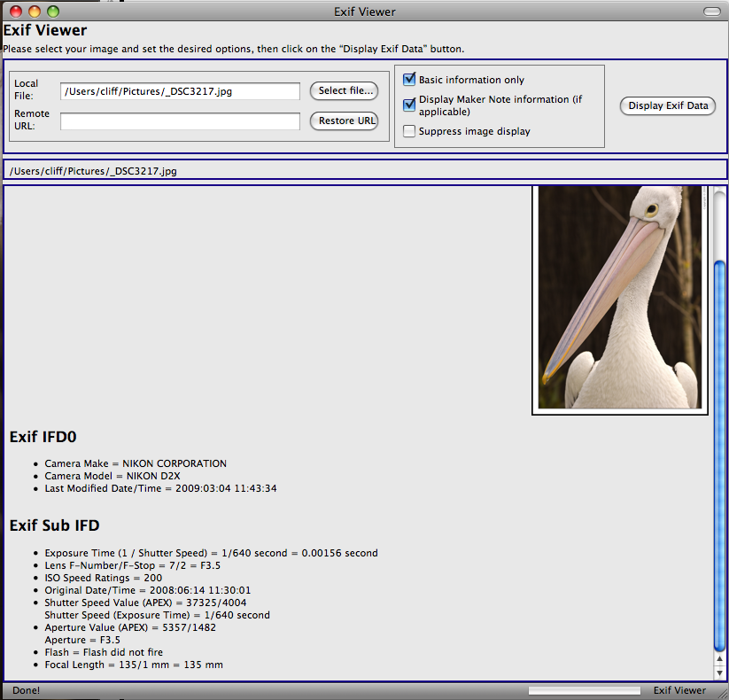Click the 'Select file...' button
The image size is (729, 700).
(x=344, y=90)
